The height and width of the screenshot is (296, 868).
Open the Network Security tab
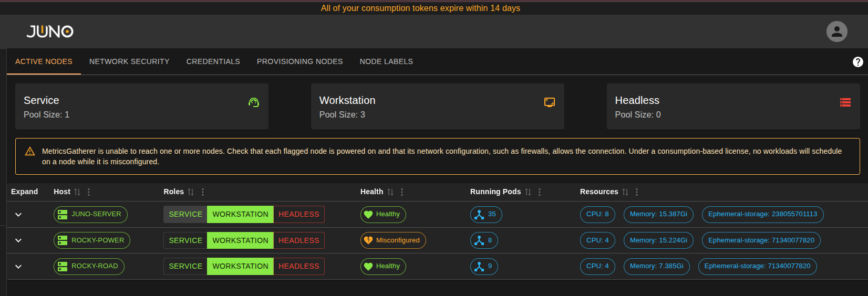[x=129, y=62]
